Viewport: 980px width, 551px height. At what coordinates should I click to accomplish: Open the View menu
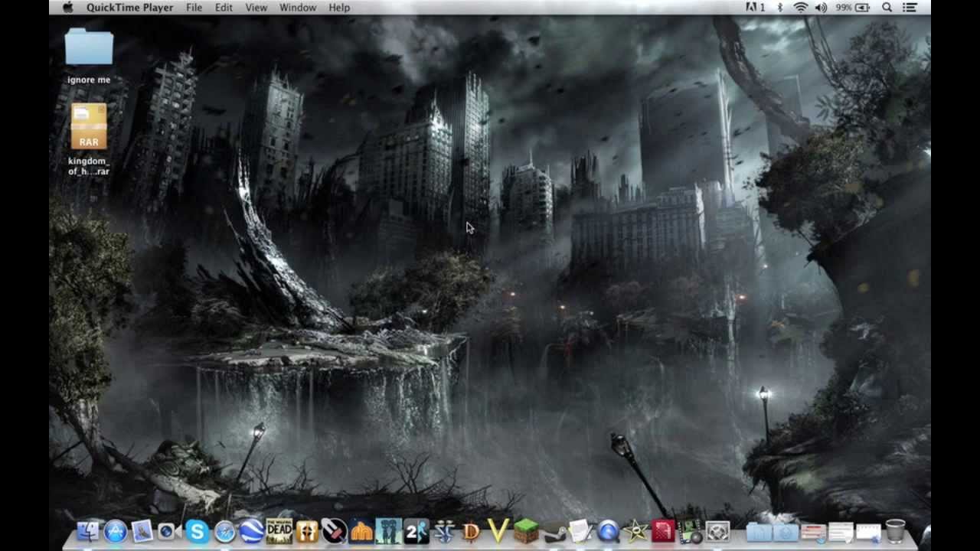point(256,8)
